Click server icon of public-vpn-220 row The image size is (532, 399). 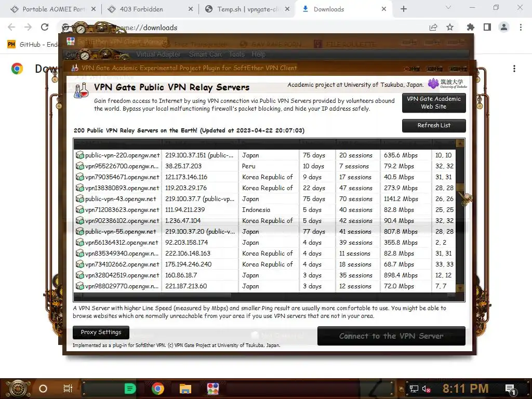pyautogui.click(x=79, y=155)
